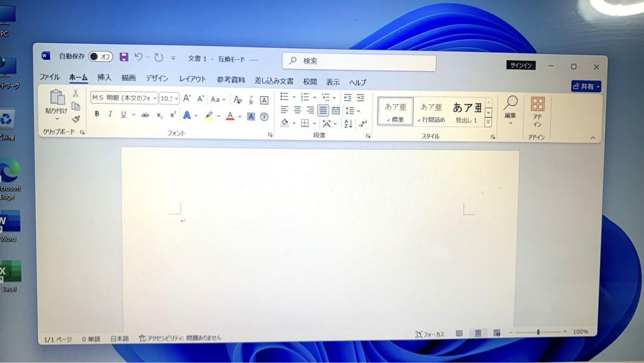Select the Format Painter brush icon
The image size is (644, 363).
tap(76, 119)
